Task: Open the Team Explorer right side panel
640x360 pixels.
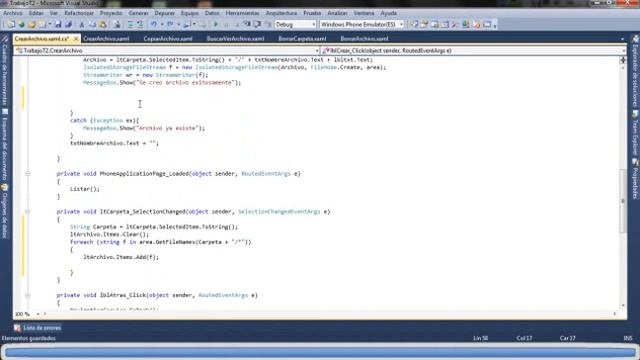Action: click(x=635, y=133)
